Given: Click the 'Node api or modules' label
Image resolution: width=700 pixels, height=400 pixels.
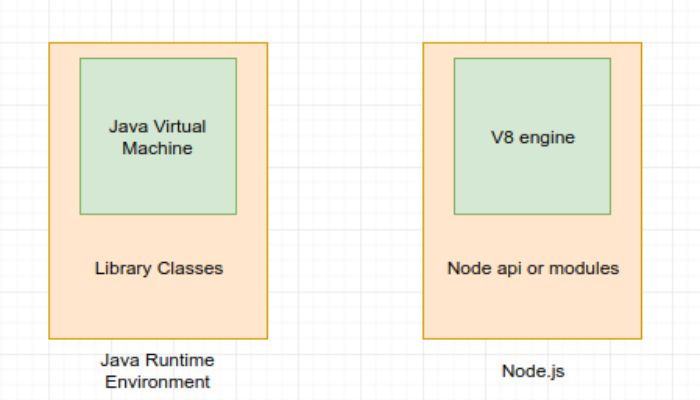Looking at the screenshot, I should pos(533,268).
